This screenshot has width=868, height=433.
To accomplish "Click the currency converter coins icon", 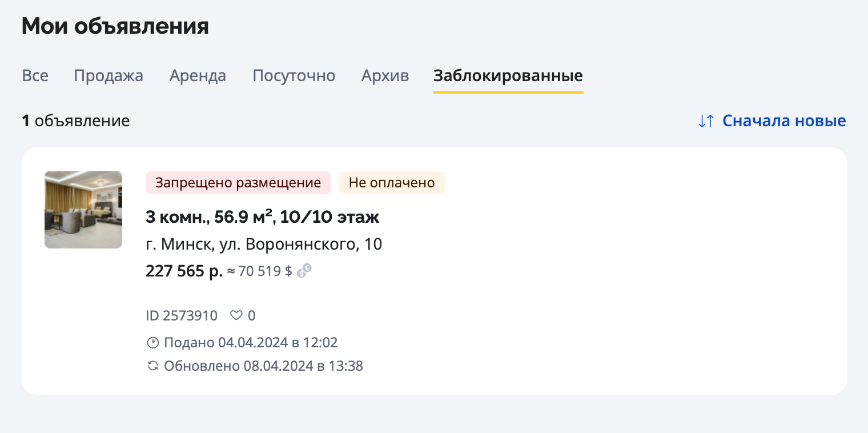I will click(x=304, y=271).
